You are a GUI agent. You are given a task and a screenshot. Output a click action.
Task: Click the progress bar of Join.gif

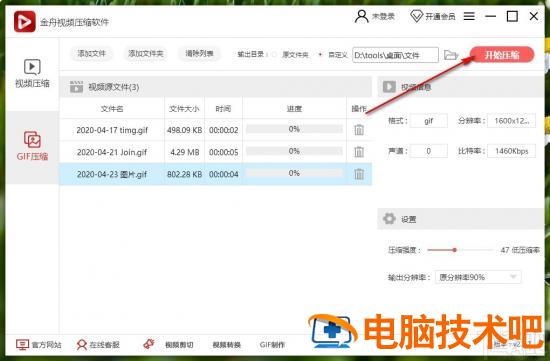tap(294, 151)
